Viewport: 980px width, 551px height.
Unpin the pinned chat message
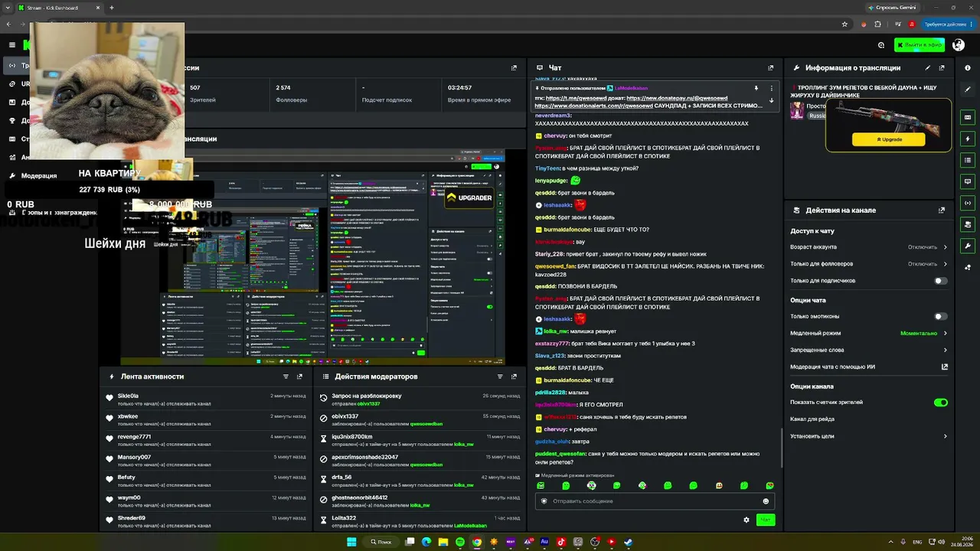756,88
